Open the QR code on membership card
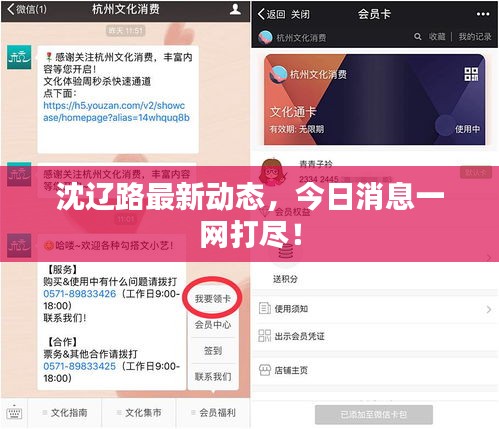499x429 pixels. (x=471, y=74)
